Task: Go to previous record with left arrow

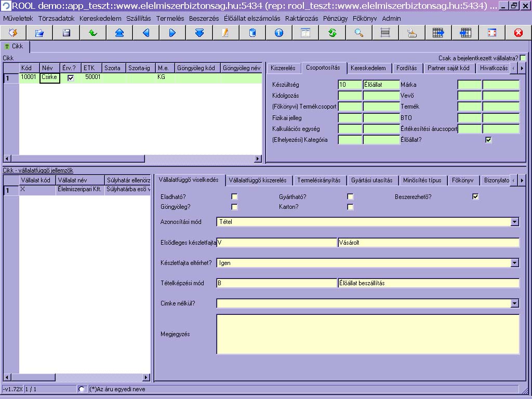Action: click(146, 33)
